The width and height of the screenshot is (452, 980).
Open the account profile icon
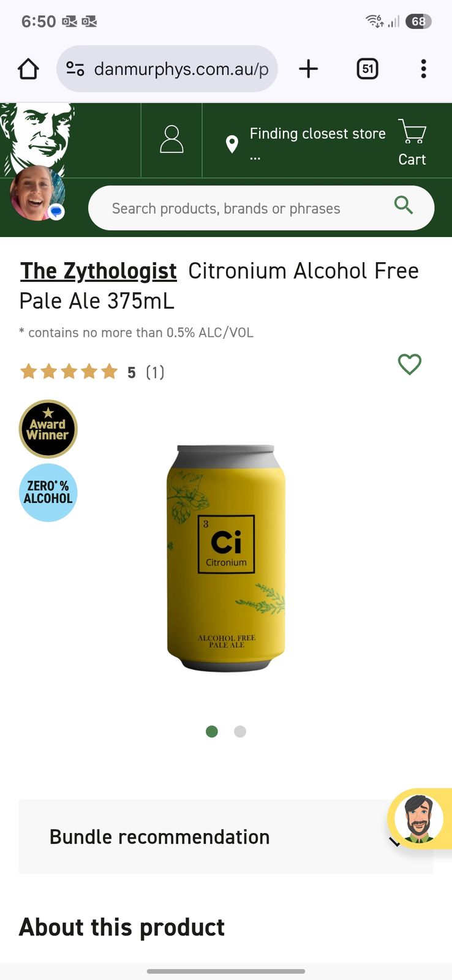pyautogui.click(x=171, y=140)
